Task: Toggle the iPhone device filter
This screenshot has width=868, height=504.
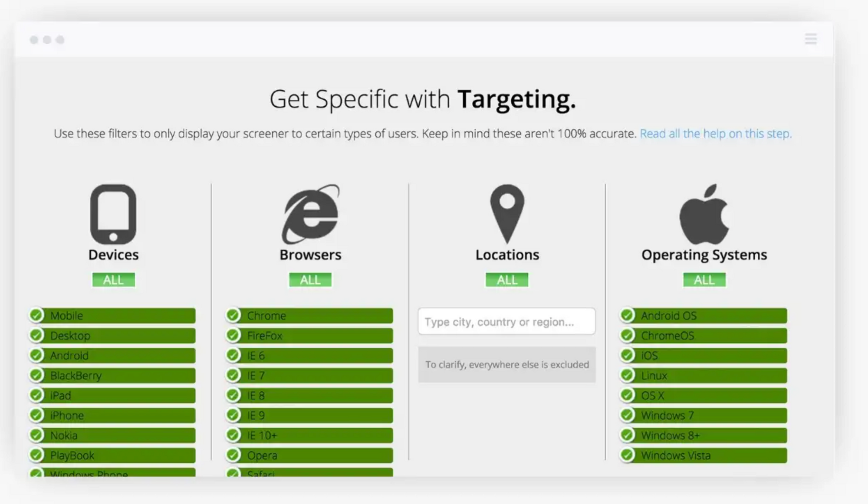Action: (x=113, y=416)
